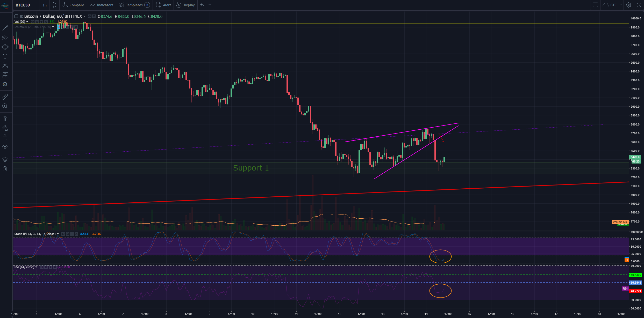Click the 8428.0 current price label

tap(635, 157)
